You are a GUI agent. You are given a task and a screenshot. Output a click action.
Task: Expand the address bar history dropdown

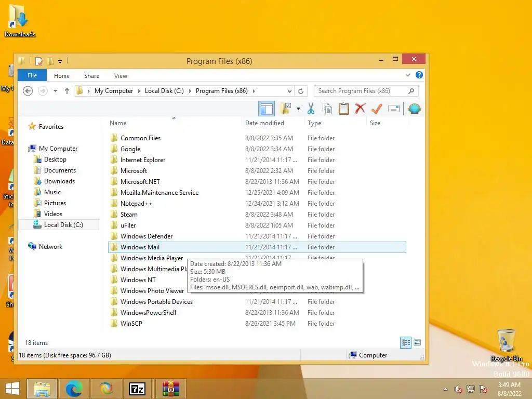click(x=289, y=91)
